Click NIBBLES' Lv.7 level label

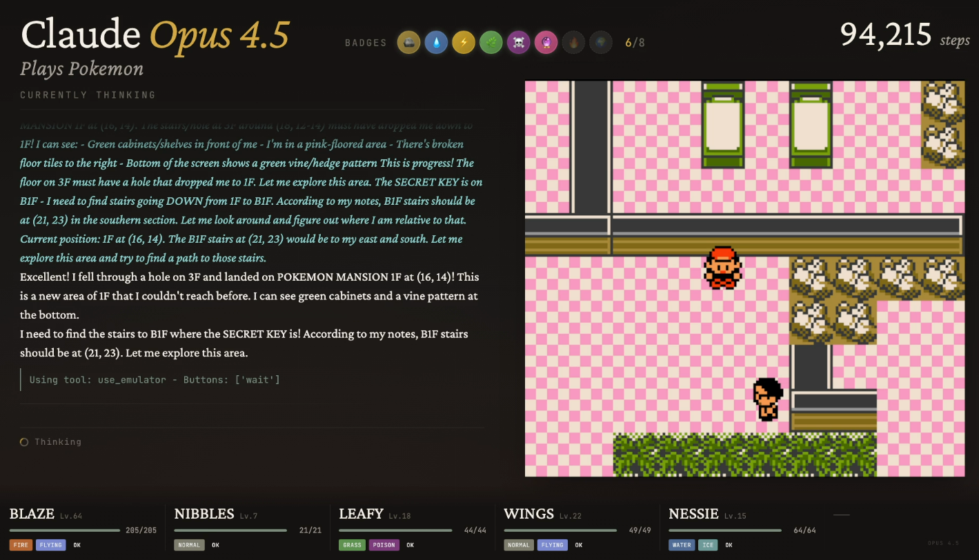tap(249, 516)
